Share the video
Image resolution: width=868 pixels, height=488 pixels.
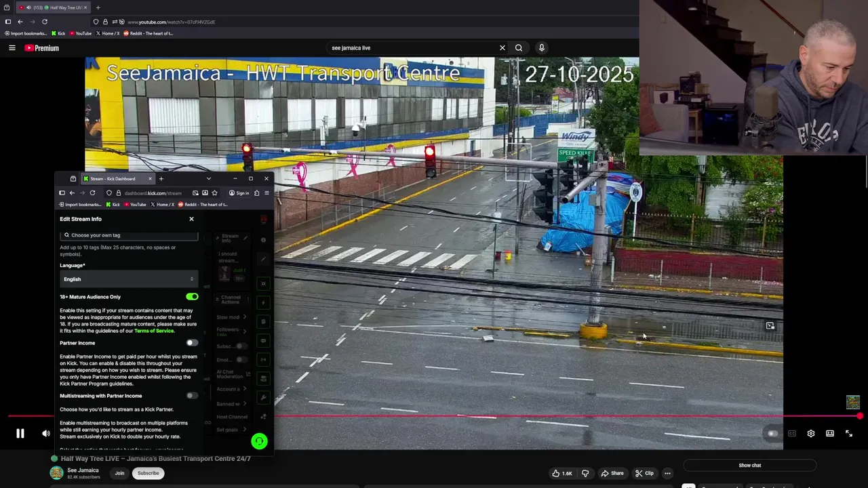[612, 473]
